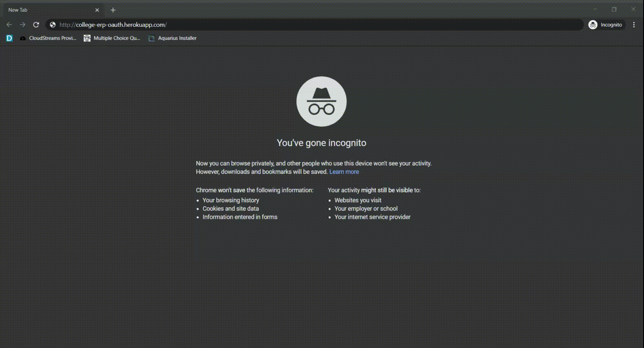The image size is (644, 348).
Task: Click the back navigation arrow
Action: pyautogui.click(x=9, y=25)
